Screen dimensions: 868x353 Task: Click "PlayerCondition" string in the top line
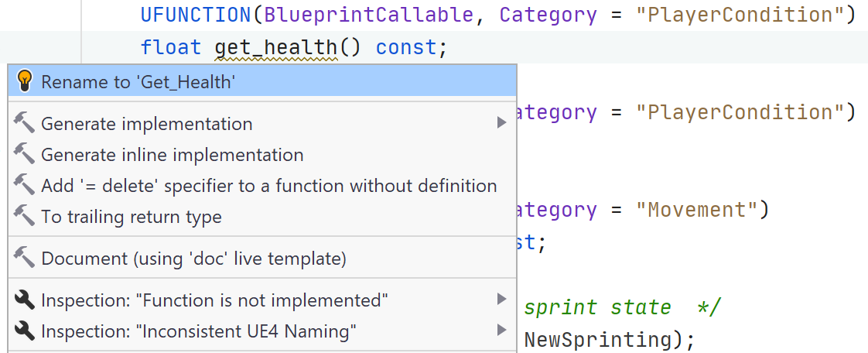click(x=740, y=15)
